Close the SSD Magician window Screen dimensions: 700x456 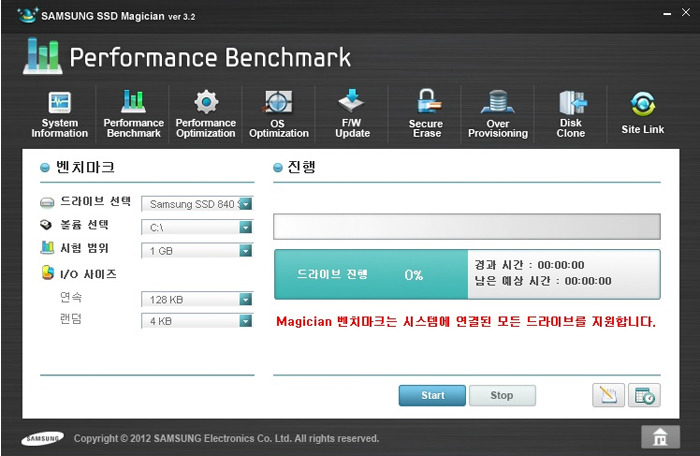686,13
